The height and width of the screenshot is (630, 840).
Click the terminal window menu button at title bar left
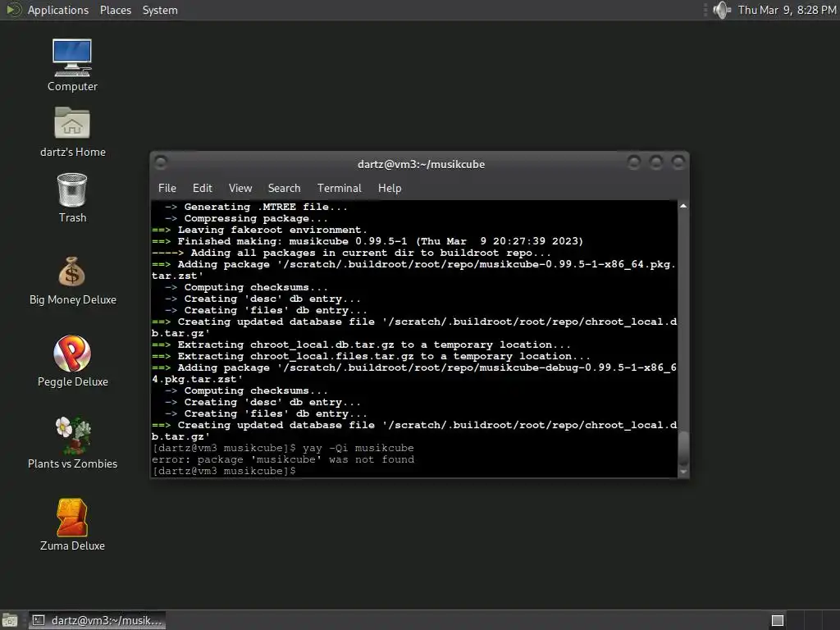pyautogui.click(x=161, y=162)
